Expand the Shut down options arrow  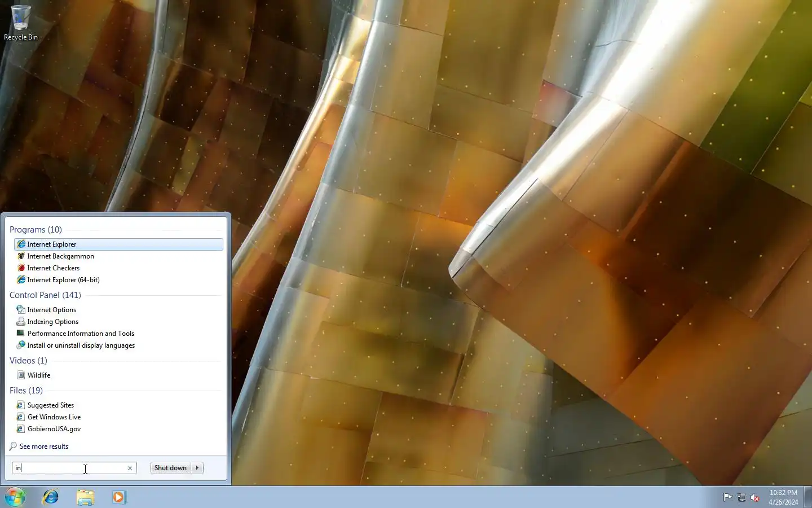tap(197, 468)
